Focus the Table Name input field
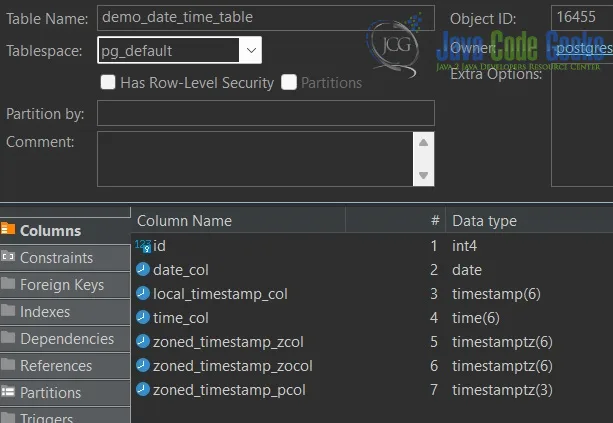613x423 pixels. tap(266, 18)
